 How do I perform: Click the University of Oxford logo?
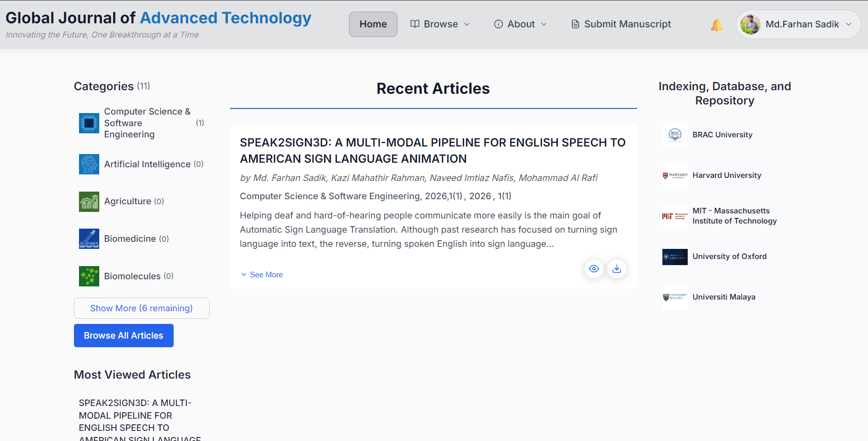[675, 256]
